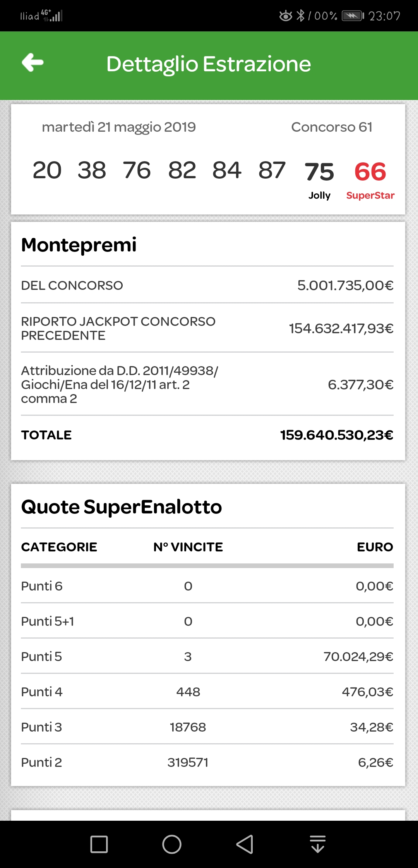Tap the Jolly number 75
Image resolution: width=418 pixels, height=868 pixels.
point(319,172)
